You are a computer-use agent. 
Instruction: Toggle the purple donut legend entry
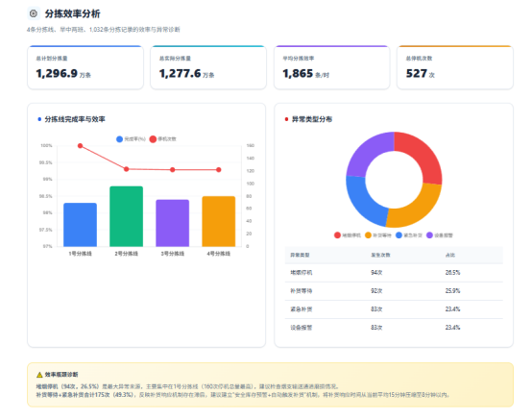point(440,234)
